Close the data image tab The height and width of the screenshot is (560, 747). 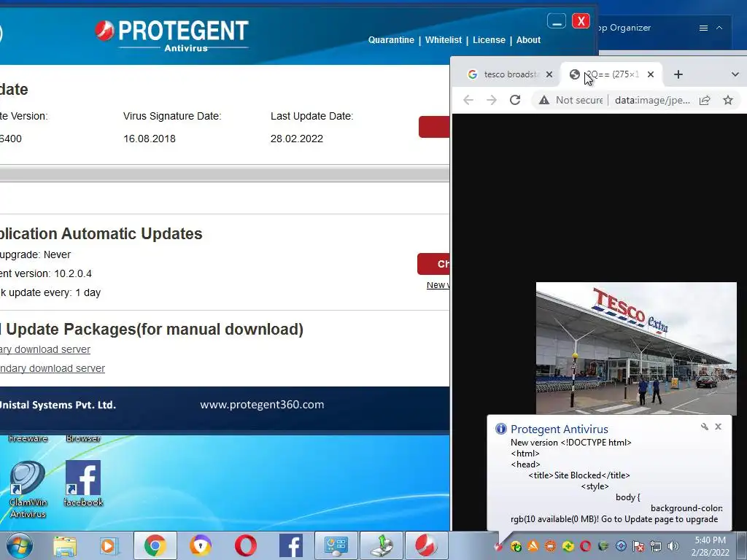(x=651, y=74)
